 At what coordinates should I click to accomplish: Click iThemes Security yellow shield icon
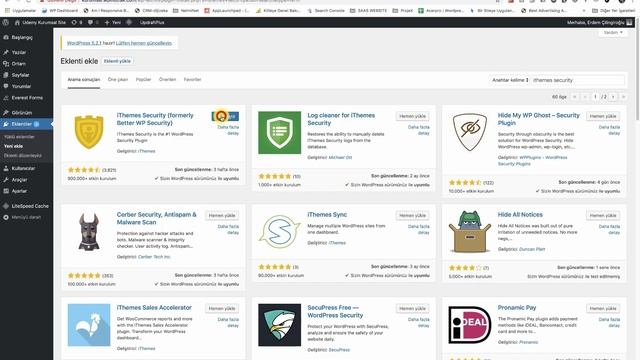(x=89, y=132)
